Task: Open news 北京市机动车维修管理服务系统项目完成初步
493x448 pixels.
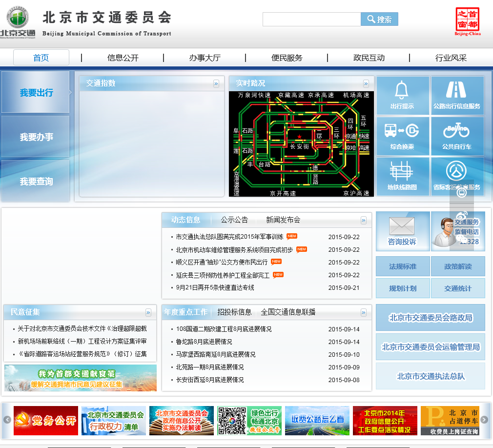Action: point(234,250)
